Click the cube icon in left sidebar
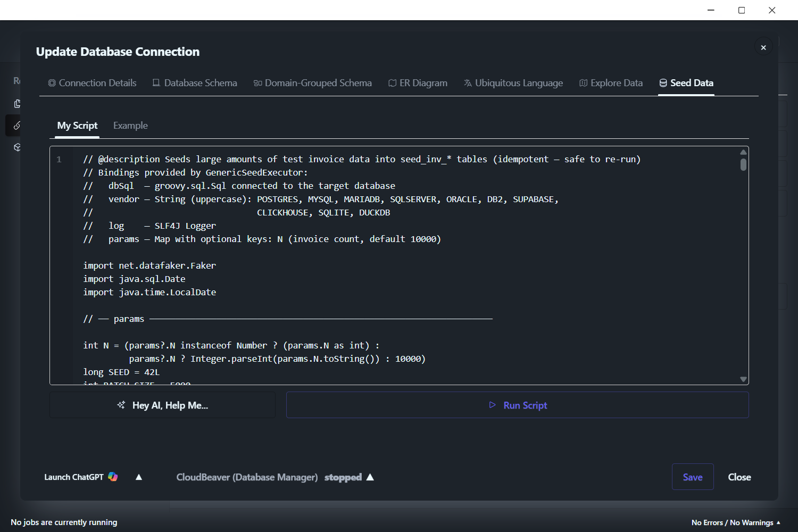This screenshot has width=798, height=532. click(17, 147)
